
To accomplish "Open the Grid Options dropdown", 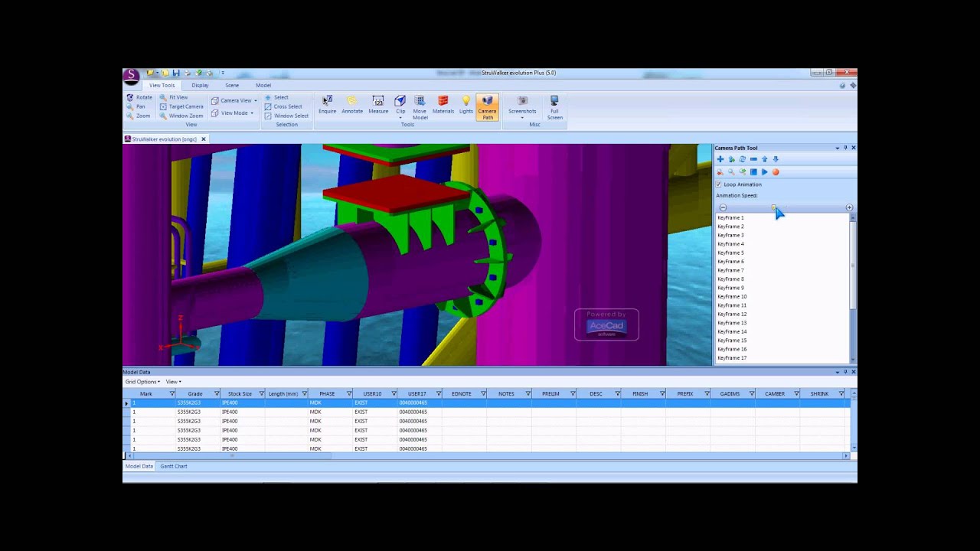I will 143,381.
